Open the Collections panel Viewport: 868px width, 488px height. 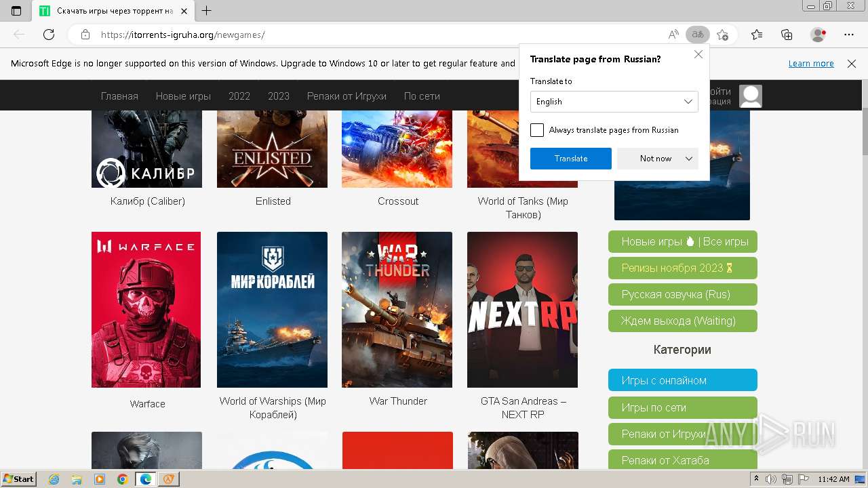coord(787,35)
